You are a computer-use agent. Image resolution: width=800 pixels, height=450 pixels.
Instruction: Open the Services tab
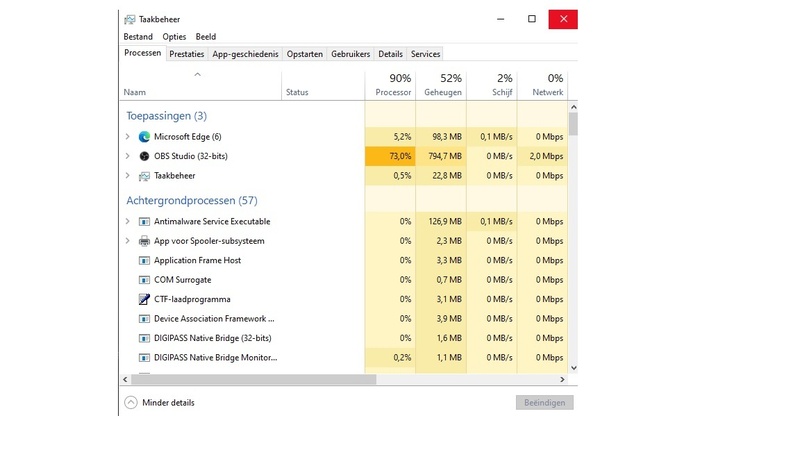click(425, 54)
